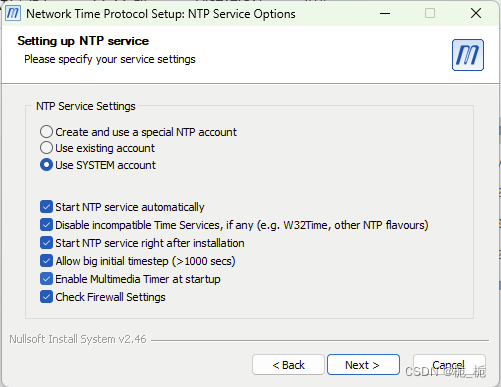Toggle Disable incompatible Time Services checkbox
This screenshot has width=501, height=387.
(46, 225)
